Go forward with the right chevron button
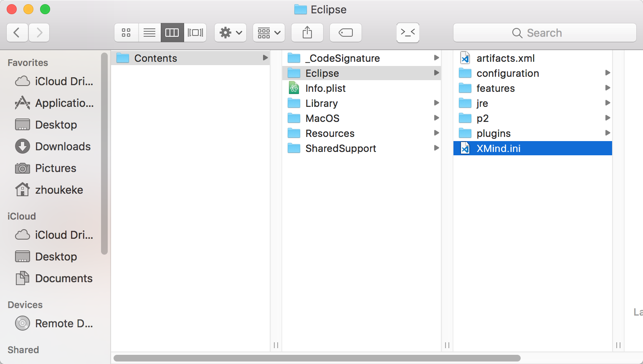The height and width of the screenshot is (364, 643). point(39,33)
